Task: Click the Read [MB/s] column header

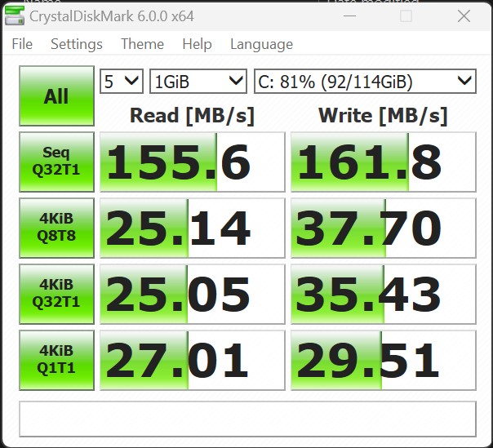Action: 192,116
